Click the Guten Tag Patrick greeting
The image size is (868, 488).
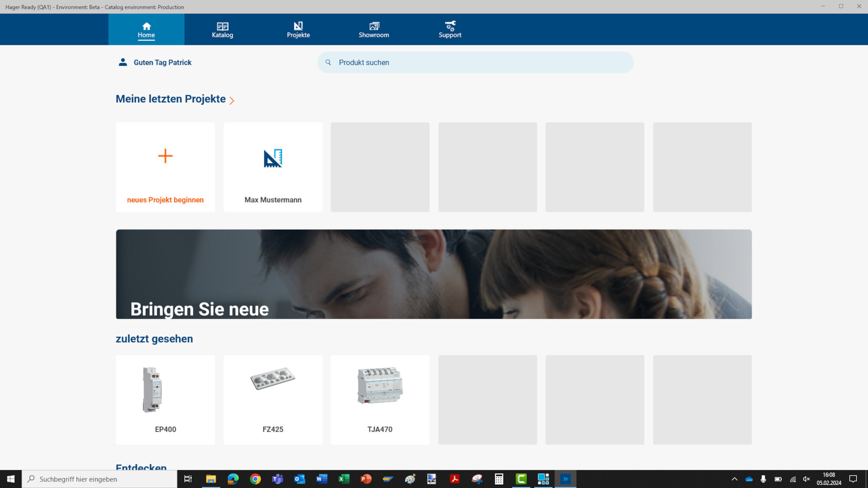162,63
